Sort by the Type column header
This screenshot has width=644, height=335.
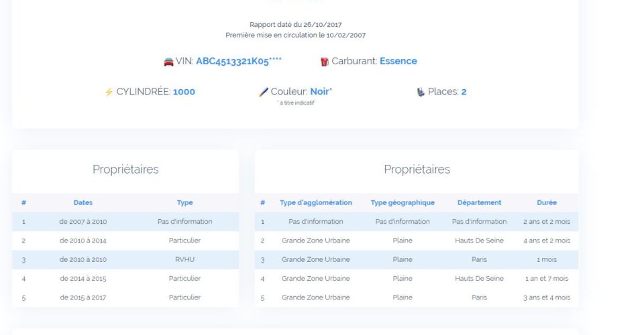click(185, 202)
